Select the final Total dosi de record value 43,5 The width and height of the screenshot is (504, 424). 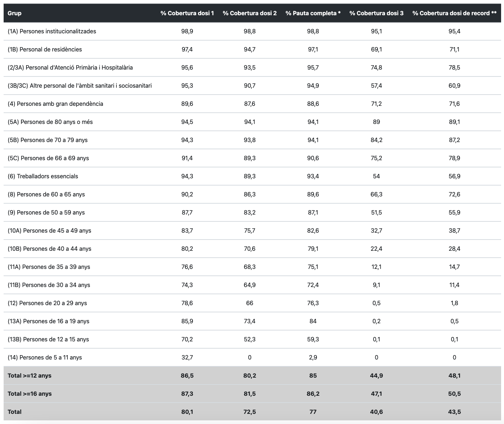click(x=454, y=412)
